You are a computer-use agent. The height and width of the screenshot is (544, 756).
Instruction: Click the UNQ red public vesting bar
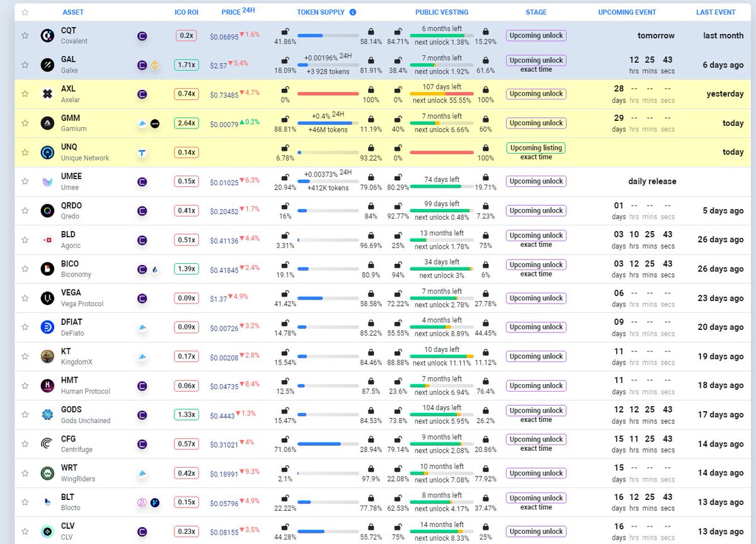(x=442, y=152)
